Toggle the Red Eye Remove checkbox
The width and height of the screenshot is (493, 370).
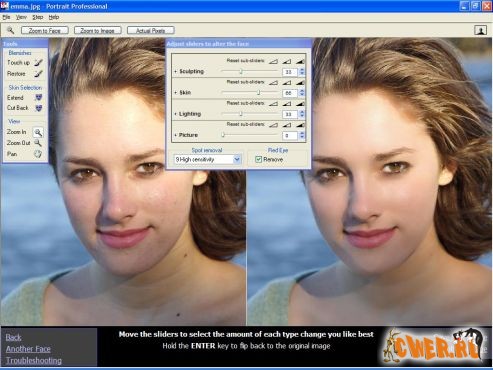coord(258,159)
